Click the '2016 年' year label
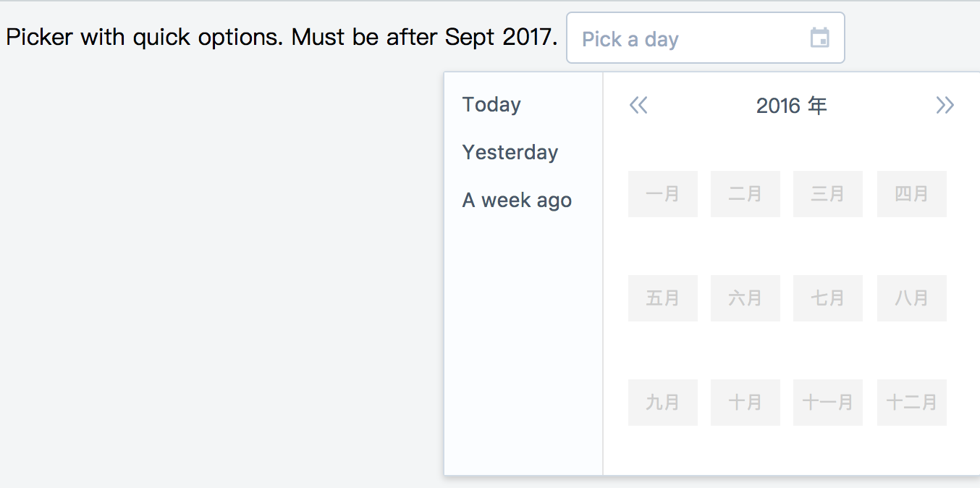The image size is (980, 488). point(792,106)
